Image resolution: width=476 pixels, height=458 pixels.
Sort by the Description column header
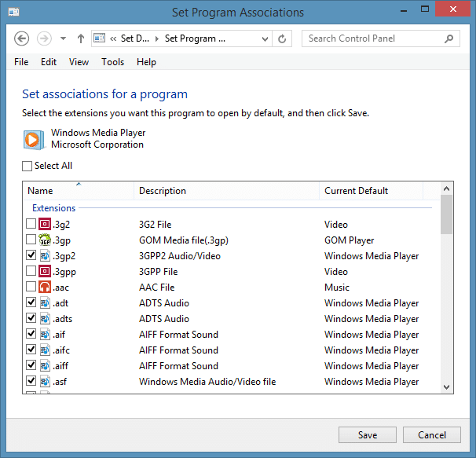pos(226,191)
